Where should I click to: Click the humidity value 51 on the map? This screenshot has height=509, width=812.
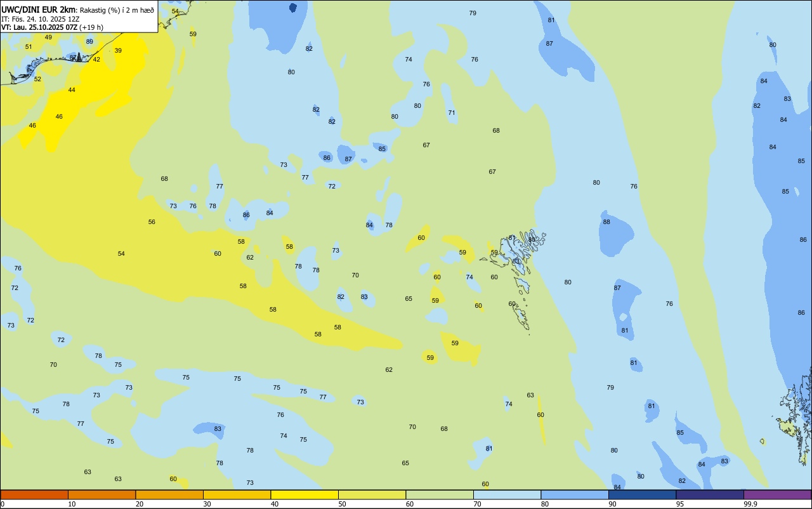(x=29, y=47)
